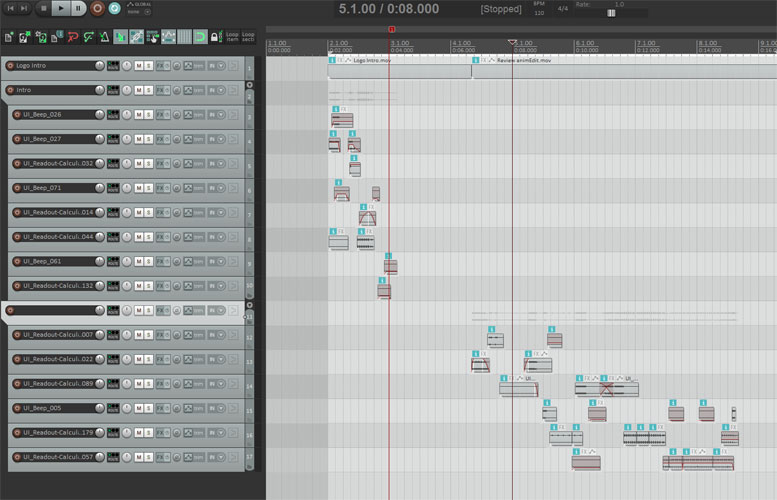777x500 pixels.
Task: Toggle the metronome icon in toolbar
Action: (103, 37)
